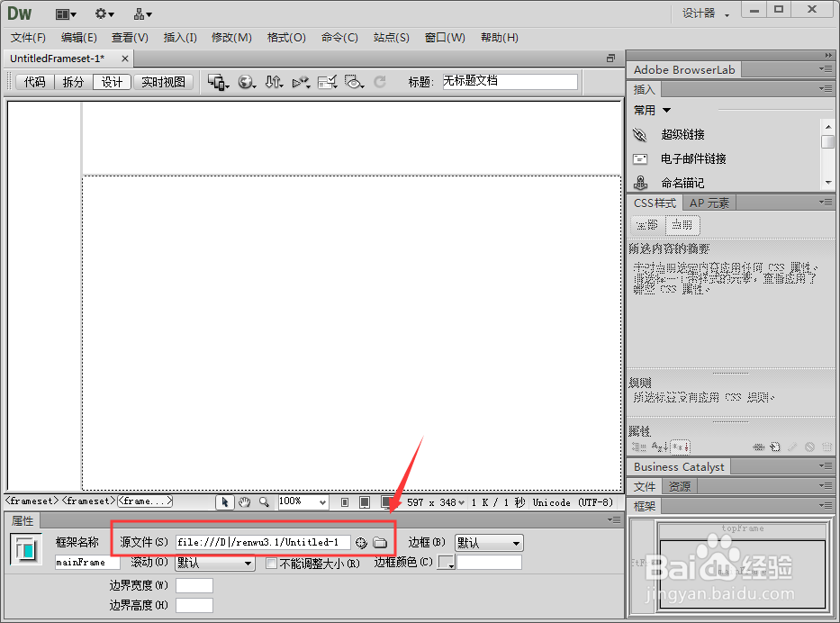This screenshot has height=623, width=840.
Task: Select topFrame in the 框架 panel
Action: tap(743, 529)
